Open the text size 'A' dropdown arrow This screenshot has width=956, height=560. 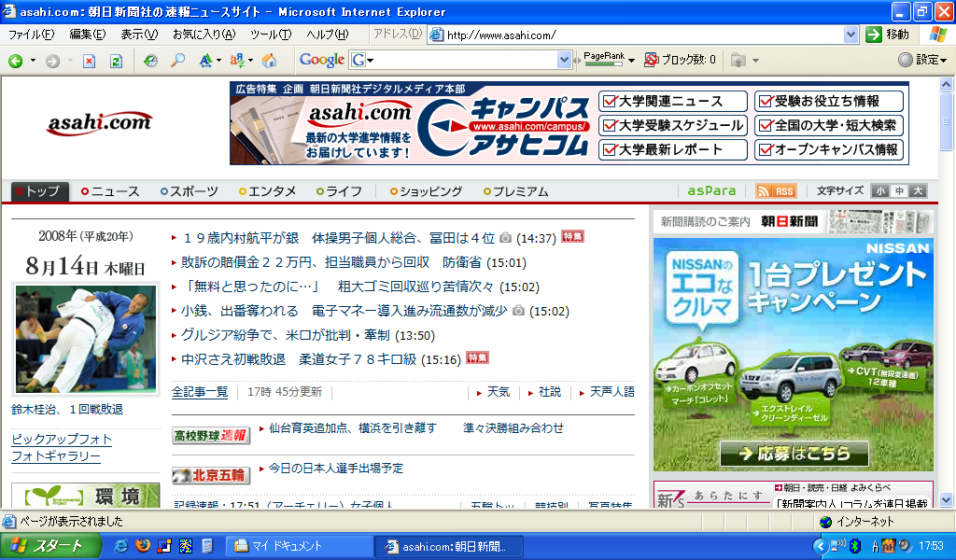[218, 61]
